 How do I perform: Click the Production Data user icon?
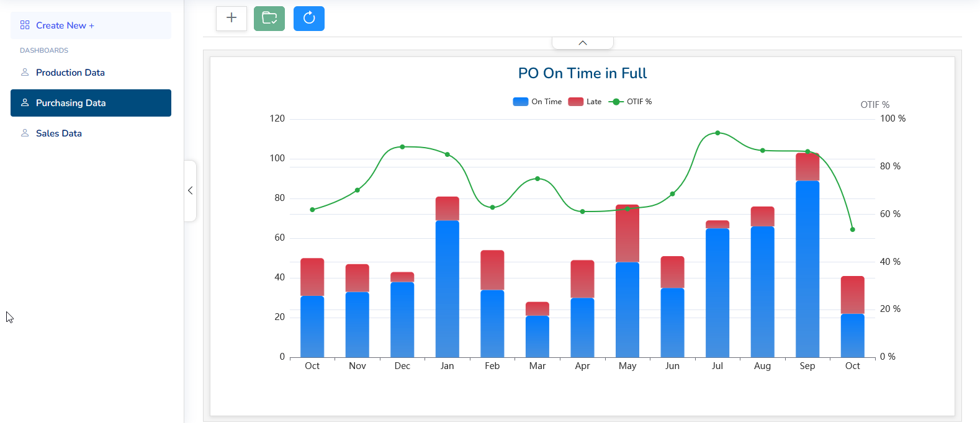(x=25, y=73)
